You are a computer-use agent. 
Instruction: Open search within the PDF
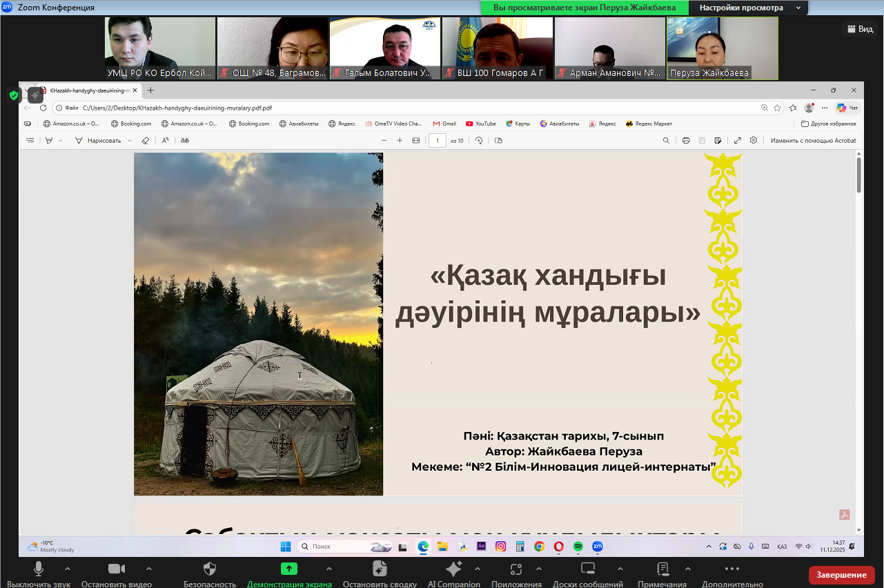(665, 140)
